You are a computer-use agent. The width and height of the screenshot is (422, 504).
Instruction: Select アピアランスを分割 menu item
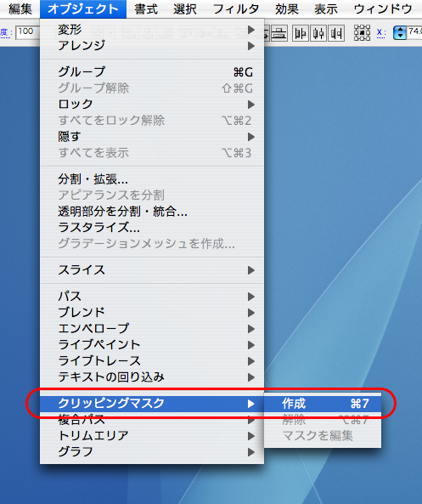pos(152,195)
